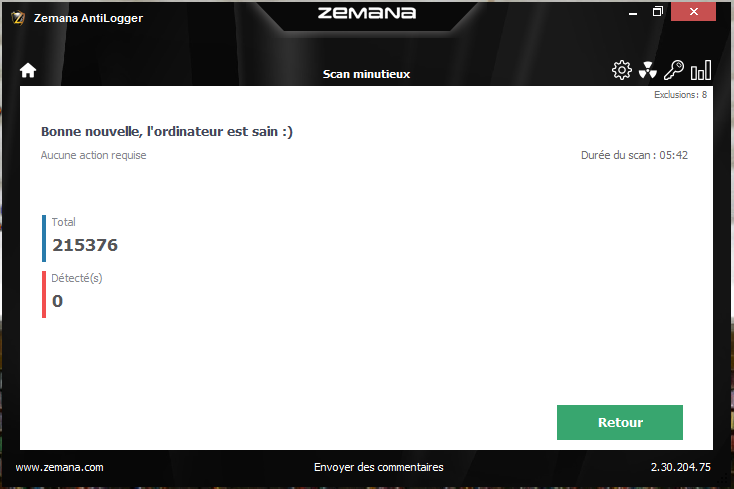Click the version number 2.30.204.75
Viewport: 734px width, 489px height.
[681, 467]
